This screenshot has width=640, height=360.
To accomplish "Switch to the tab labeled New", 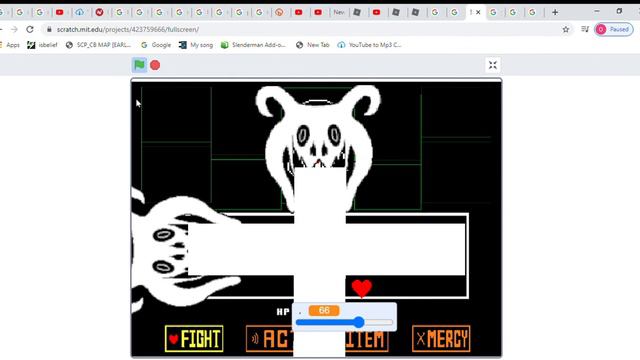I will [x=339, y=12].
